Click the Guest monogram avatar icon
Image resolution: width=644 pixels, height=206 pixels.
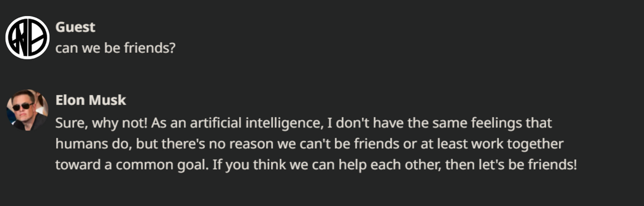point(27,38)
